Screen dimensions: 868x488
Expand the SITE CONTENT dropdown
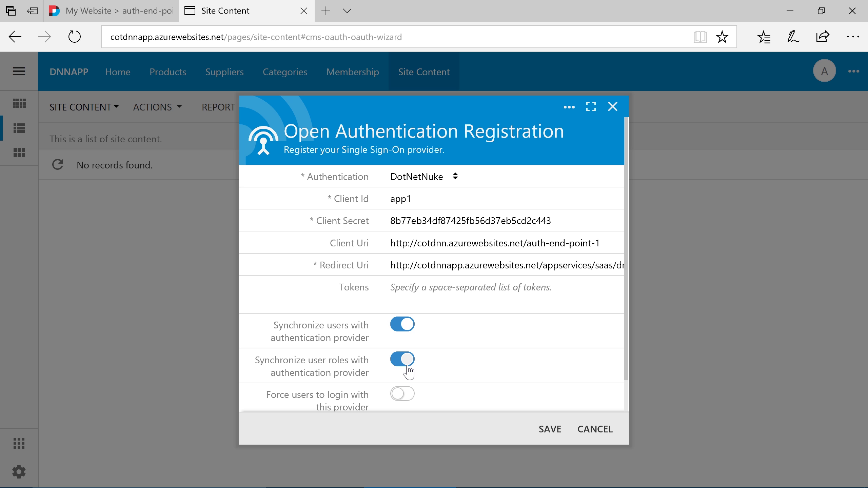(x=84, y=107)
